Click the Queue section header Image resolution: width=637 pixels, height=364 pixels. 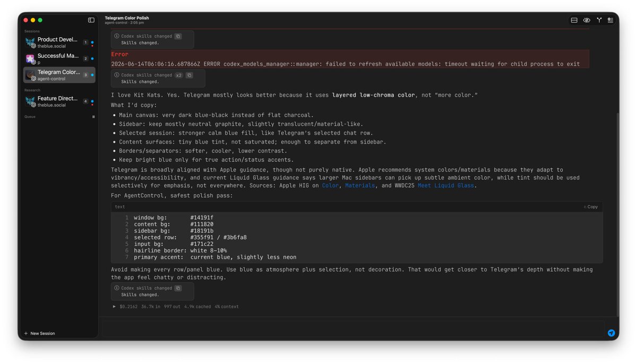tap(30, 117)
